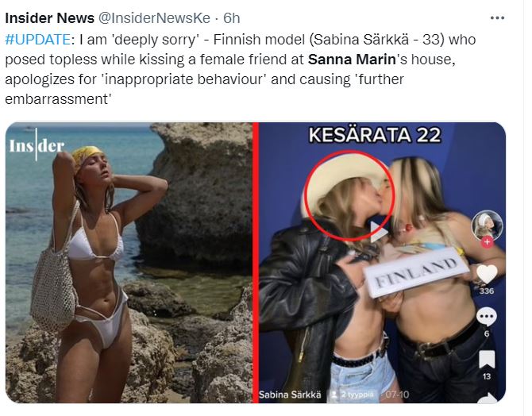Open the tweet's three-dot more options menu
Screen dimensions: 532x416
pyautogui.click(x=497, y=18)
